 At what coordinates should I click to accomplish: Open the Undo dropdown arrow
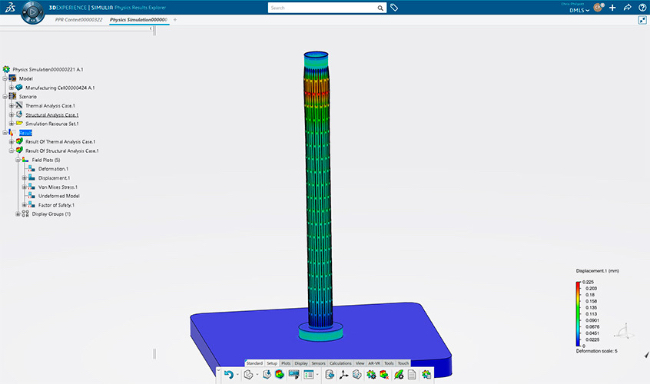coord(237,375)
